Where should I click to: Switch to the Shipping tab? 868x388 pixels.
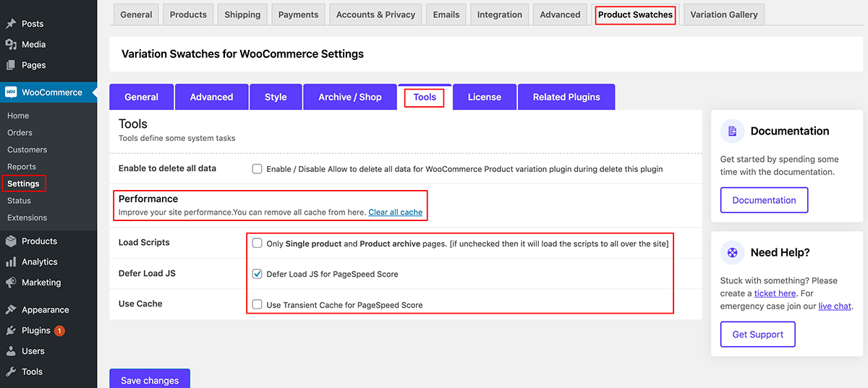(242, 14)
